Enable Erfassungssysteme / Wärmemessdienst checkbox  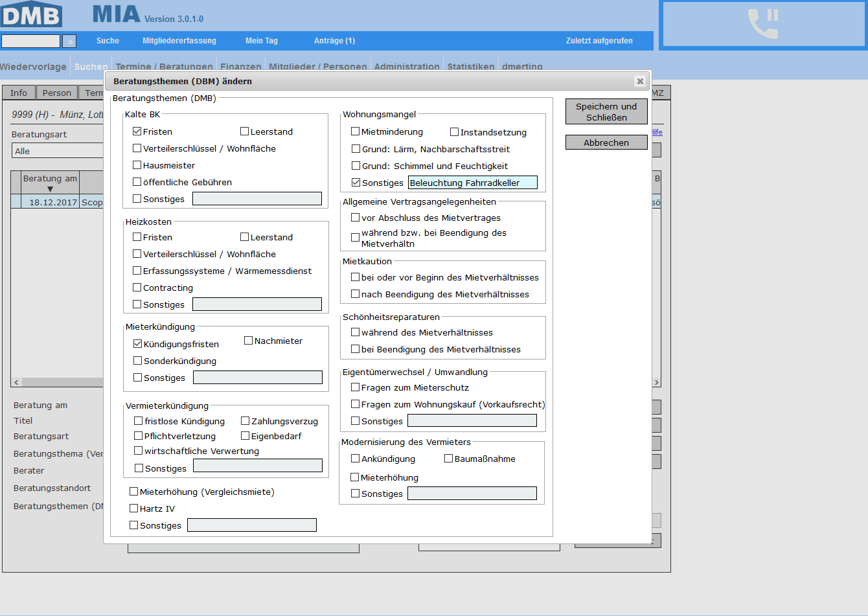(137, 270)
